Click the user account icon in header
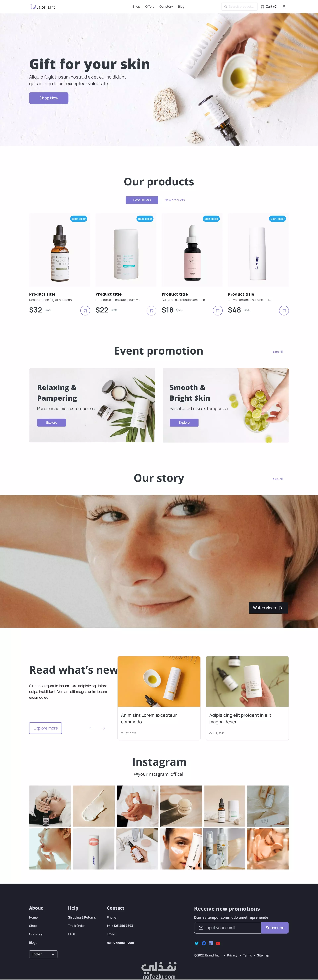 pos(284,6)
